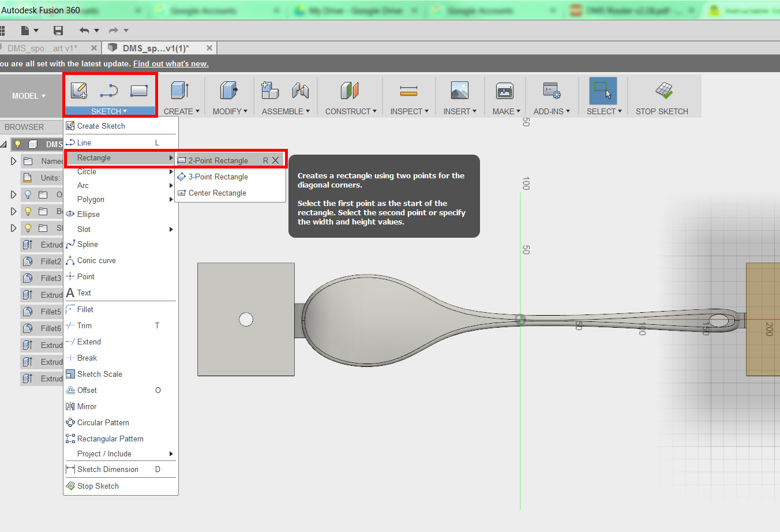The image size is (780, 532).
Task: Select Center Rectangle in the submenu
Action: click(x=217, y=193)
